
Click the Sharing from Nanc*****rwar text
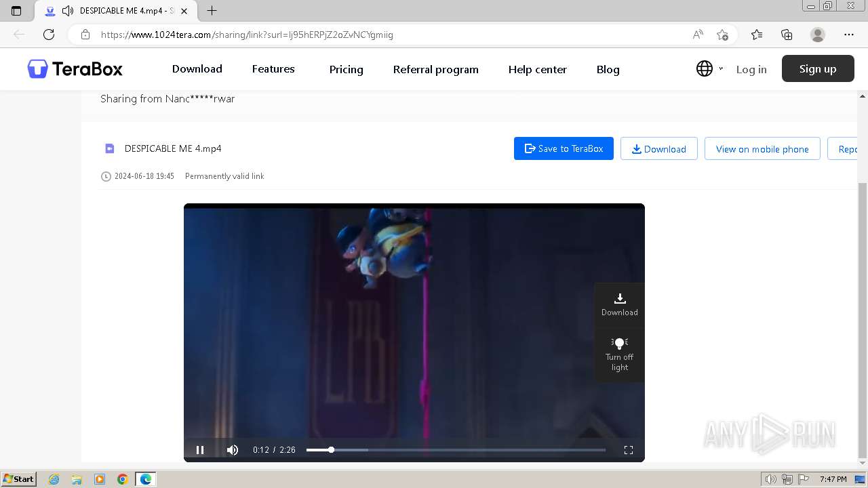[167, 99]
